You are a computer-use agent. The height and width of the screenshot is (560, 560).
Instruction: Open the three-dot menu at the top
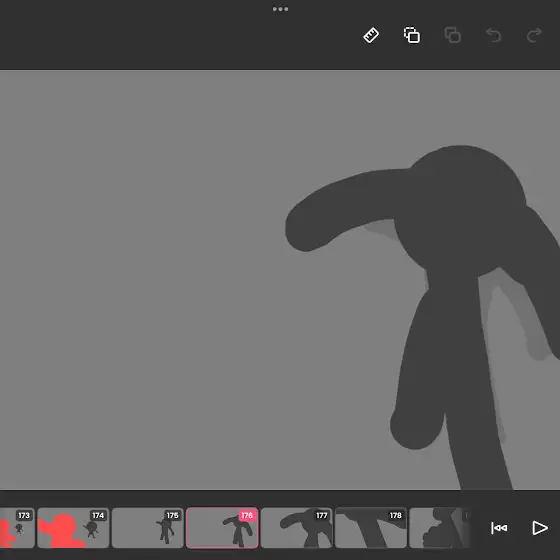(280, 9)
